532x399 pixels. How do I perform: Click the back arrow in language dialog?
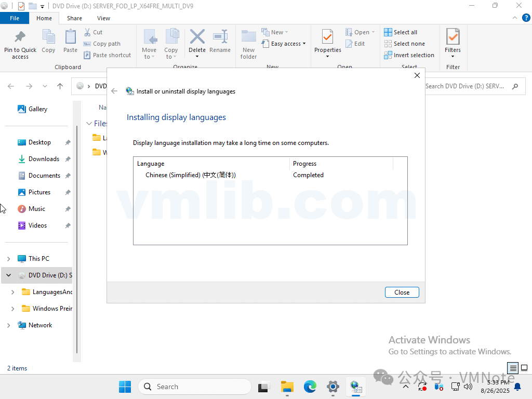point(114,91)
